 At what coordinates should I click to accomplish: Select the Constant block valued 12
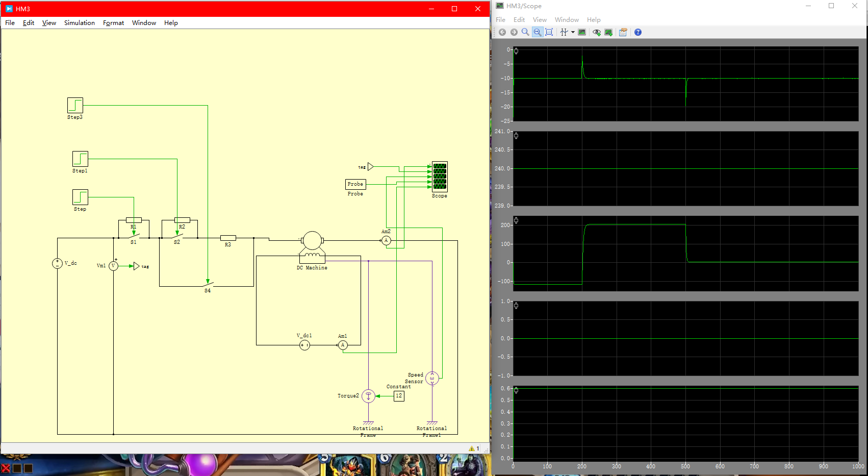tap(399, 396)
